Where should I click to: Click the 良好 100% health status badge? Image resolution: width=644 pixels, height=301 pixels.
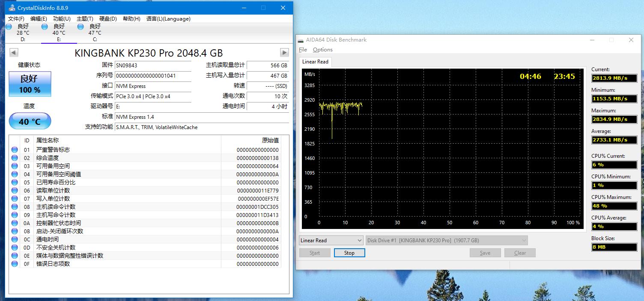click(30, 84)
